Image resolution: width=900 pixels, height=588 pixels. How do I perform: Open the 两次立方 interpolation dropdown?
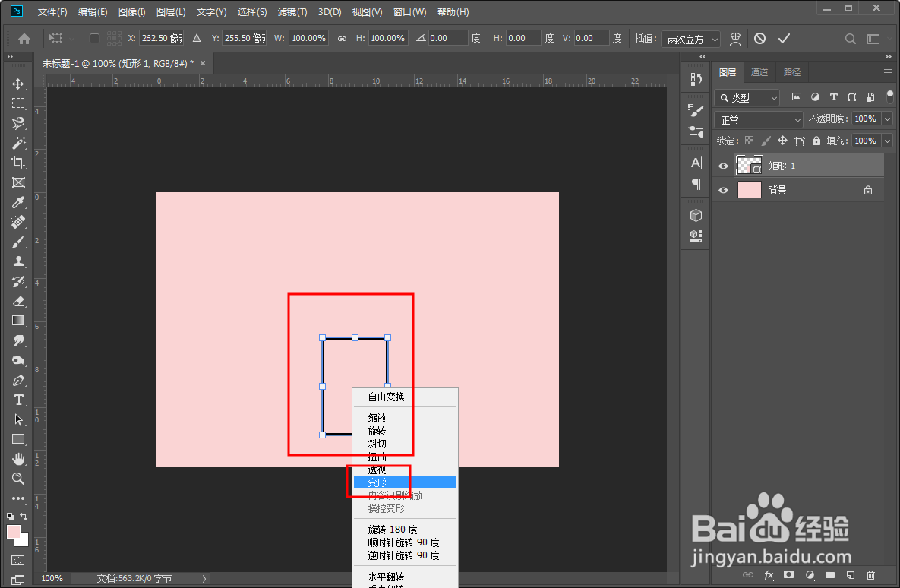pos(691,39)
